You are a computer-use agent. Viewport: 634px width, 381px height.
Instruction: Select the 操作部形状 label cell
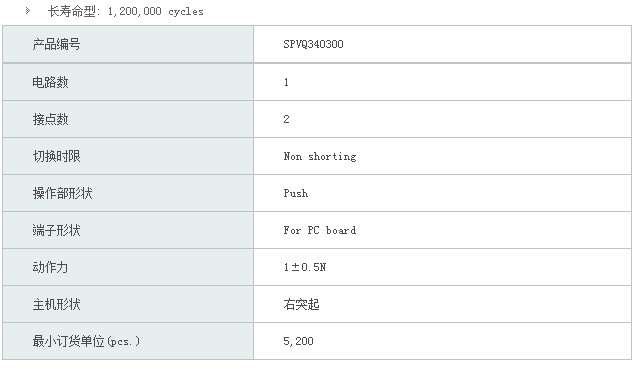128,193
